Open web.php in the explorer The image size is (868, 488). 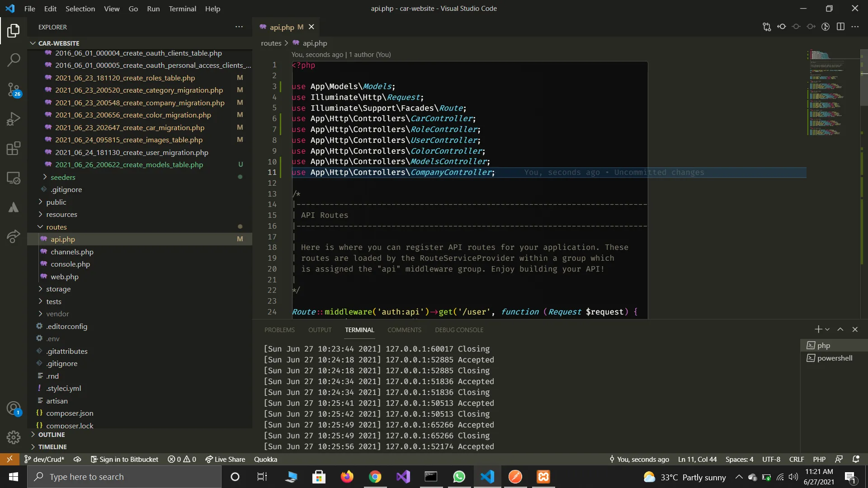tap(64, 277)
